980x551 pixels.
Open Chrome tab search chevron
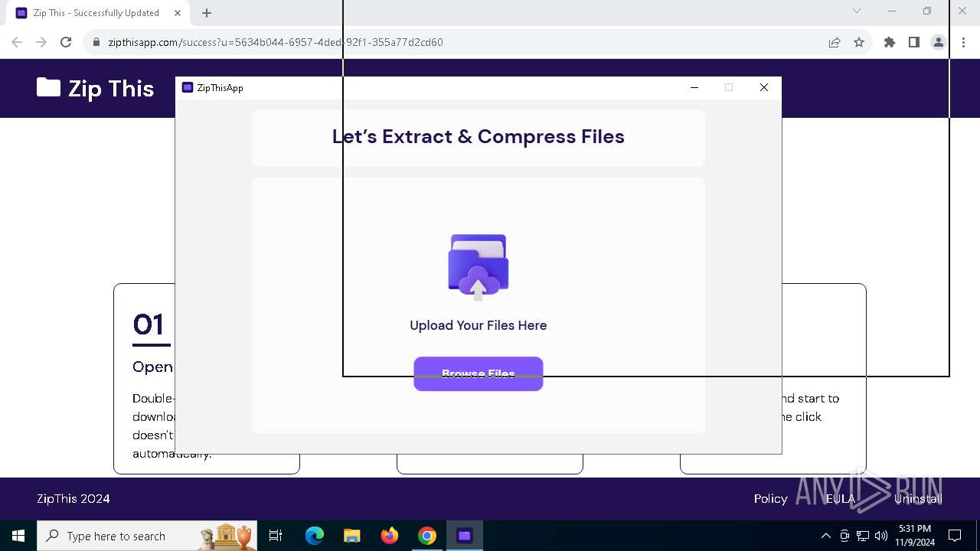point(857,11)
